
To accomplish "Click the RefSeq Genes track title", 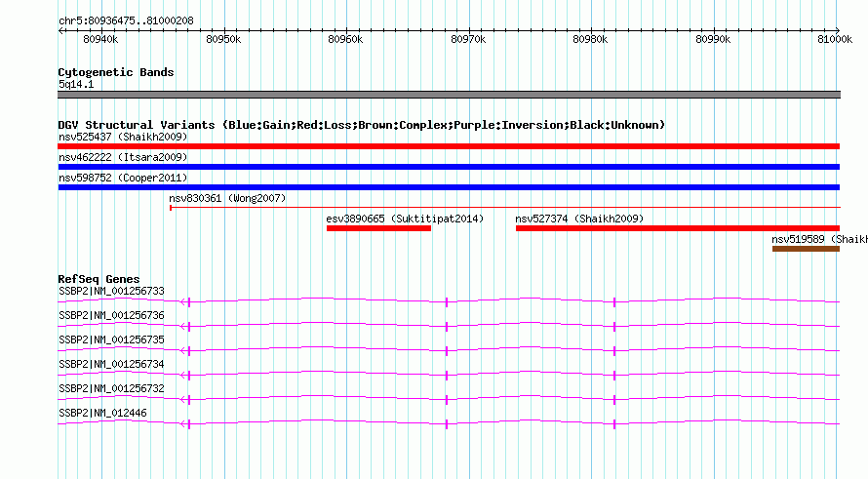I will (99, 279).
